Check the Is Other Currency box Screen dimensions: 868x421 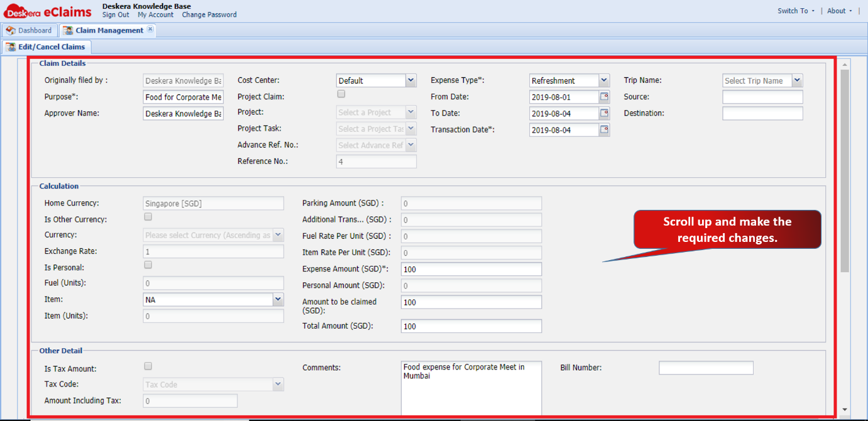click(x=148, y=217)
